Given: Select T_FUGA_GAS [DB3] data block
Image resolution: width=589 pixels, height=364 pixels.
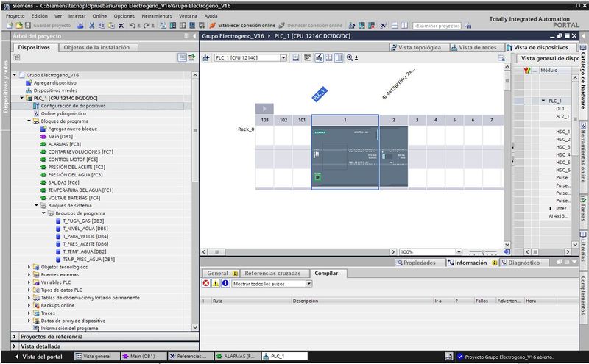Looking at the screenshot, I should [83, 221].
